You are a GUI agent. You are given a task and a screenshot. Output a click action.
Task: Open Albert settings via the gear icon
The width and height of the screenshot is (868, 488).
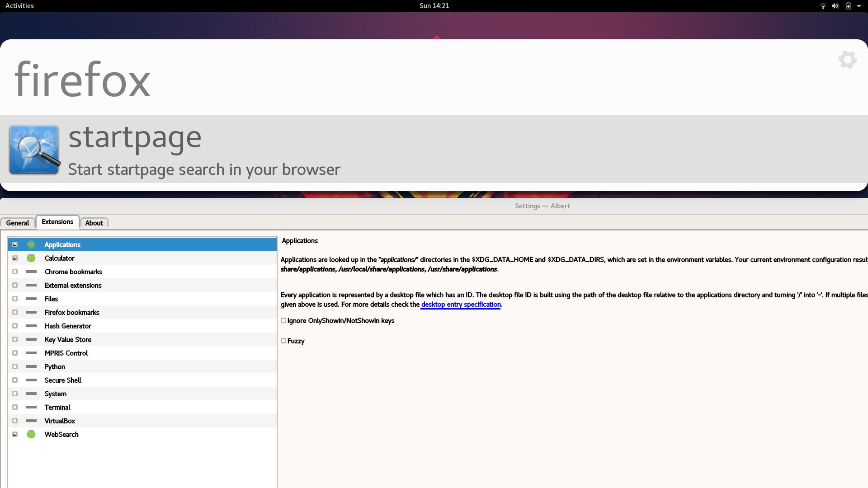(x=847, y=60)
